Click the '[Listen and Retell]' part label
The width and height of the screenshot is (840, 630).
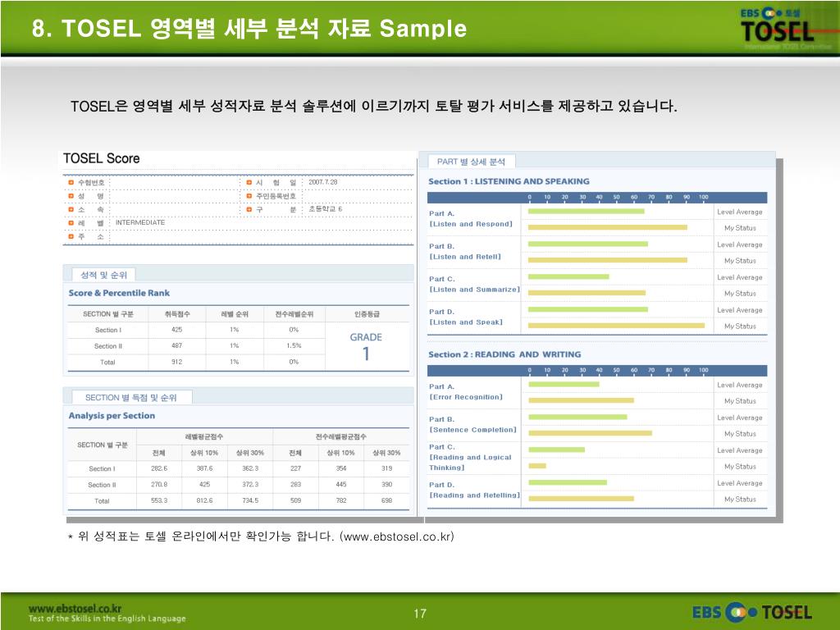[x=465, y=257]
